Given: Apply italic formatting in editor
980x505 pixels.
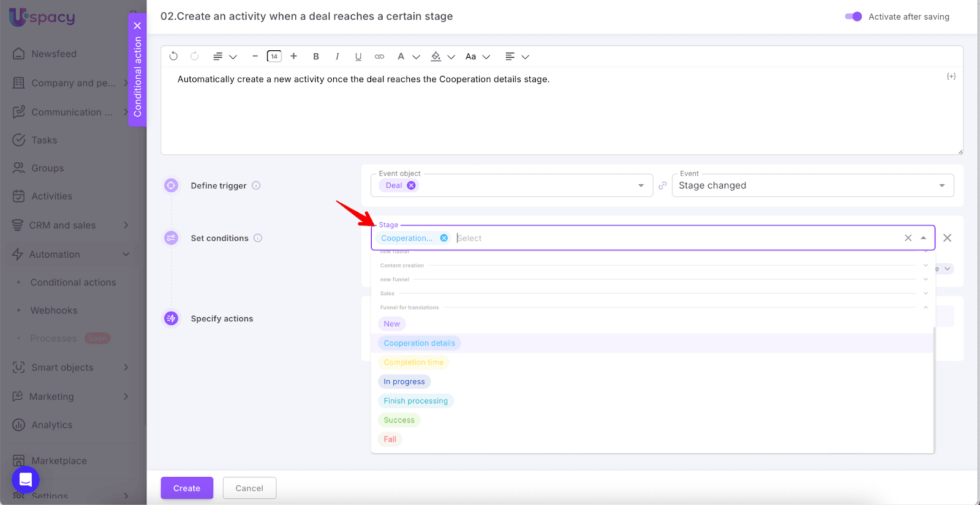Looking at the screenshot, I should point(337,56).
